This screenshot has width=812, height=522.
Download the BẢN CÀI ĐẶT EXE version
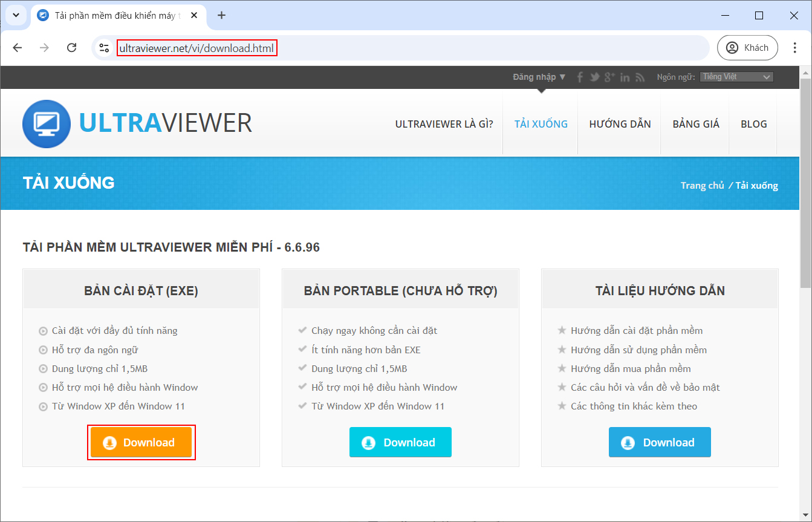coord(141,442)
